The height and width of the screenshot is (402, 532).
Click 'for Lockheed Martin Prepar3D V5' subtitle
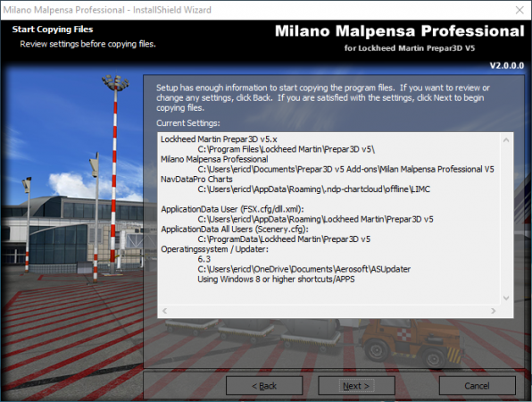410,48
